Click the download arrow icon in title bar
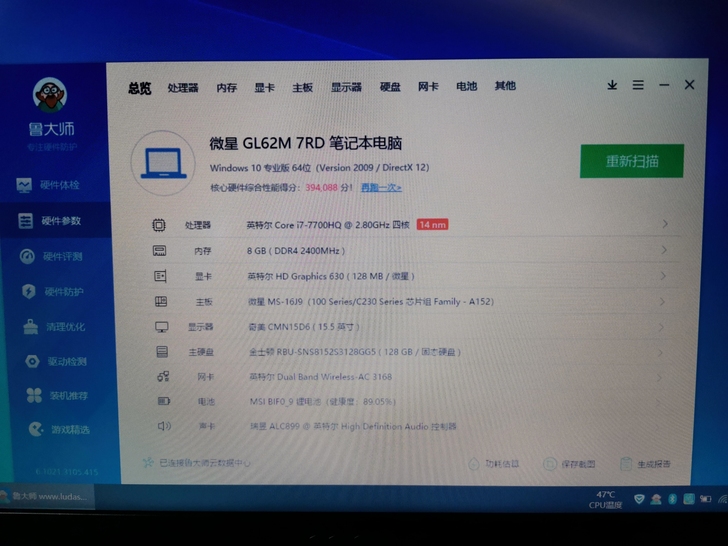The image size is (728, 546). 612,85
